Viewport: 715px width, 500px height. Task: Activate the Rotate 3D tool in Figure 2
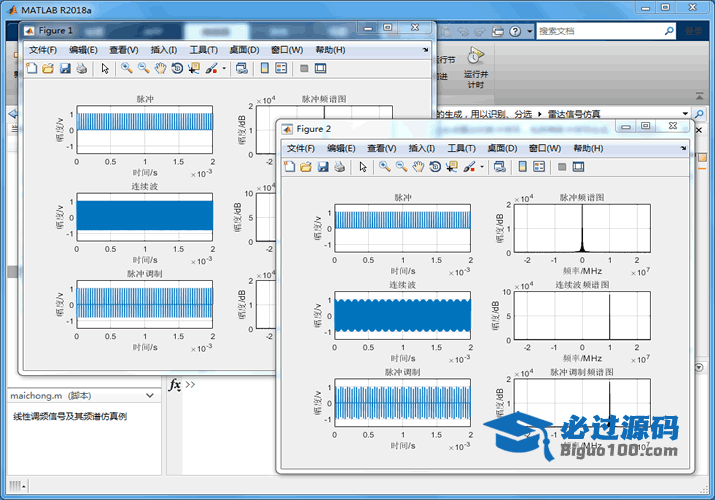coord(435,167)
